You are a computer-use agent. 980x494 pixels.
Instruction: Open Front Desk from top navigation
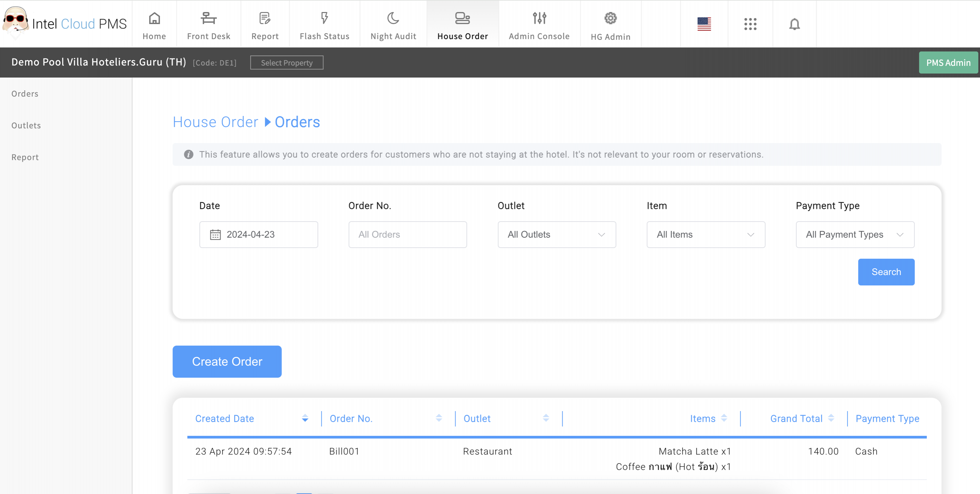208,25
